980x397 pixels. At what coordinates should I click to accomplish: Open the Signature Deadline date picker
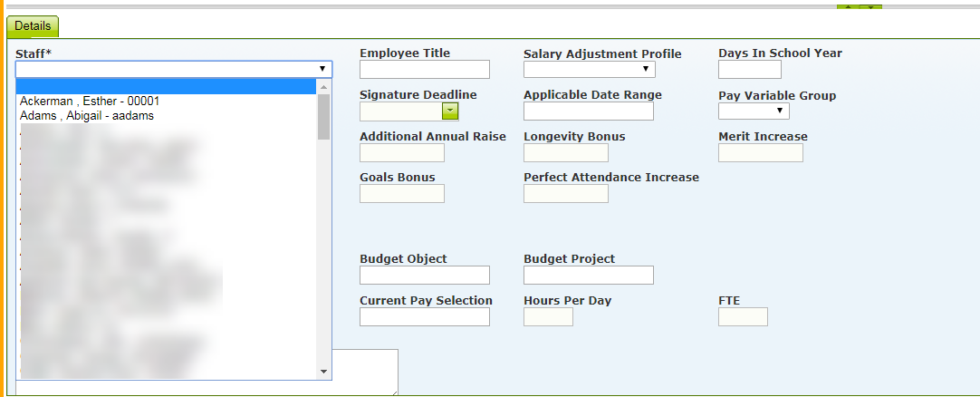450,111
